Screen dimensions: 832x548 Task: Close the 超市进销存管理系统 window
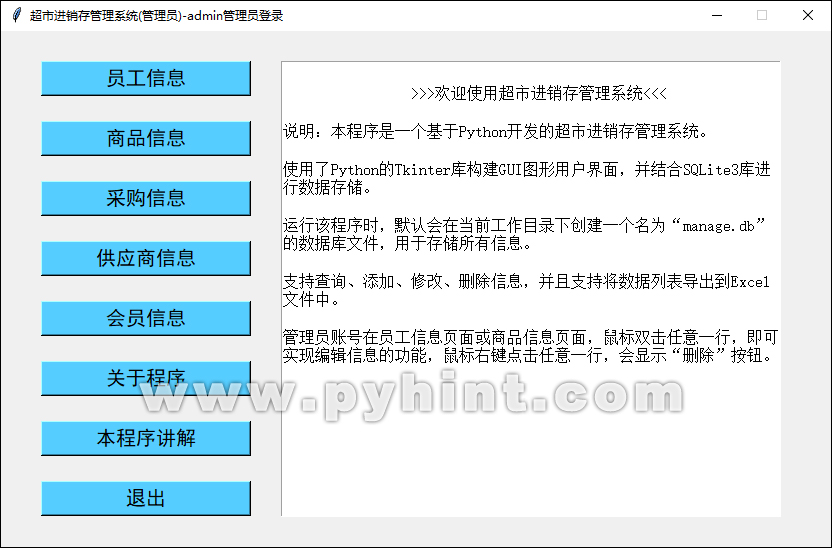coord(808,15)
